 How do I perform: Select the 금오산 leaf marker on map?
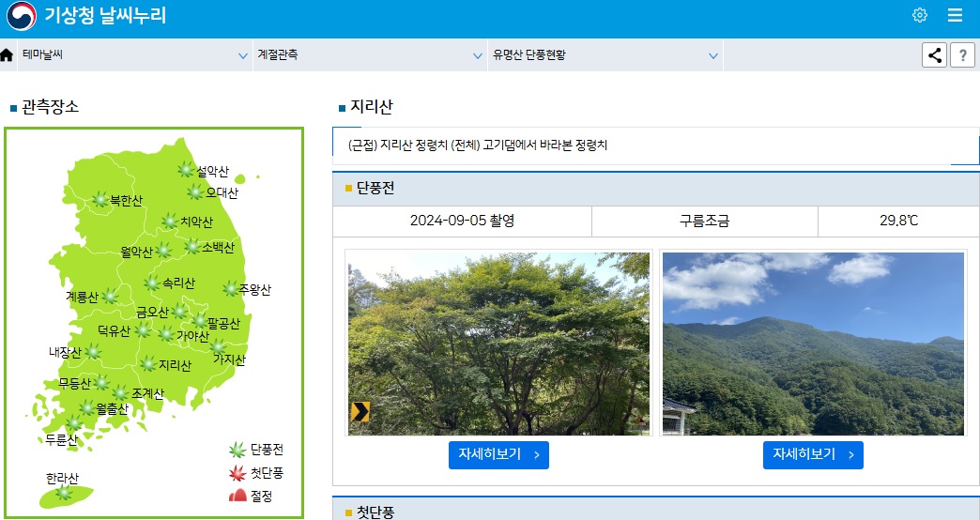point(178,311)
